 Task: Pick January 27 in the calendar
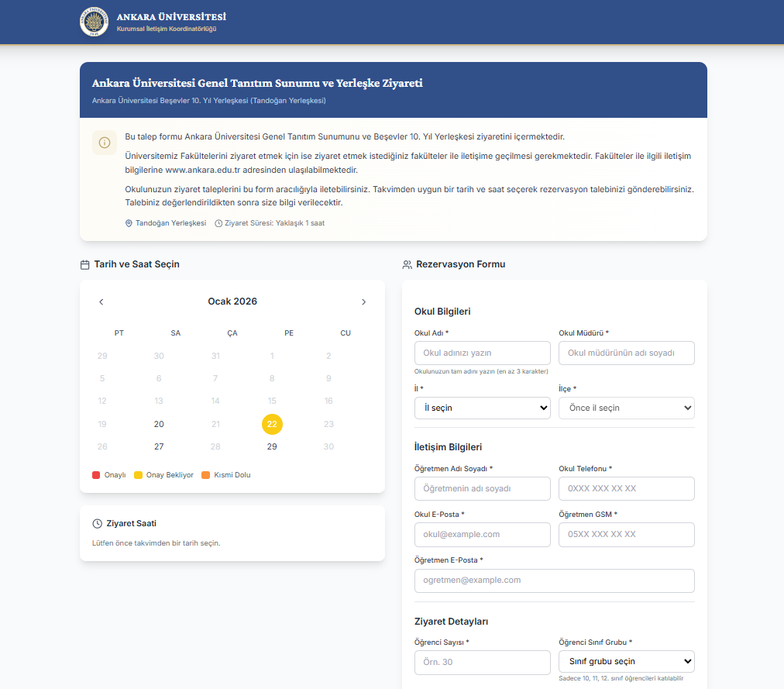159,447
